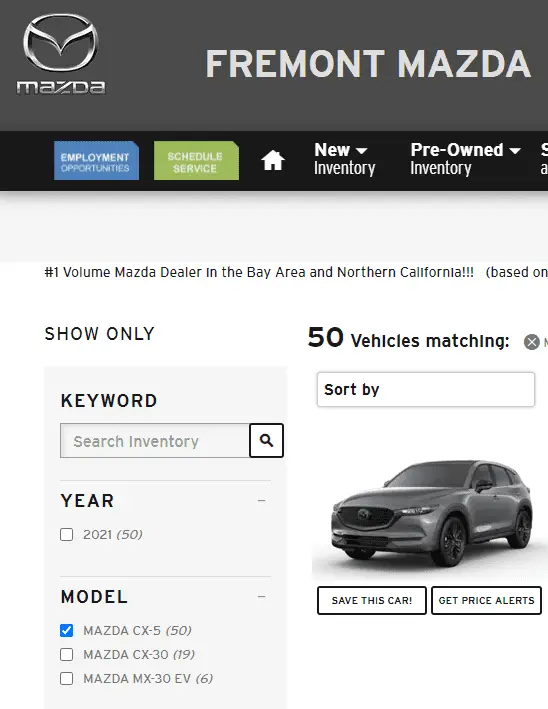Check the MAZDA CX-30 filter
The width and height of the screenshot is (548, 709).
pos(66,654)
